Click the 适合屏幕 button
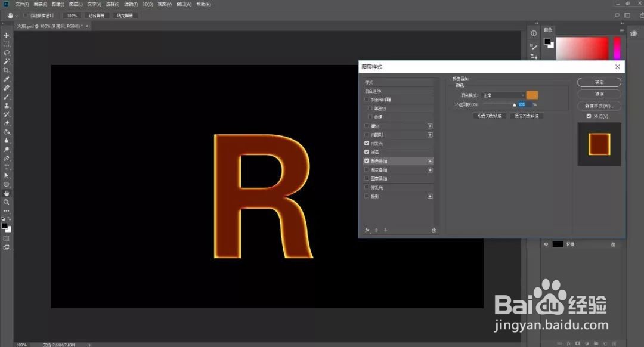644x347 pixels. point(97,16)
